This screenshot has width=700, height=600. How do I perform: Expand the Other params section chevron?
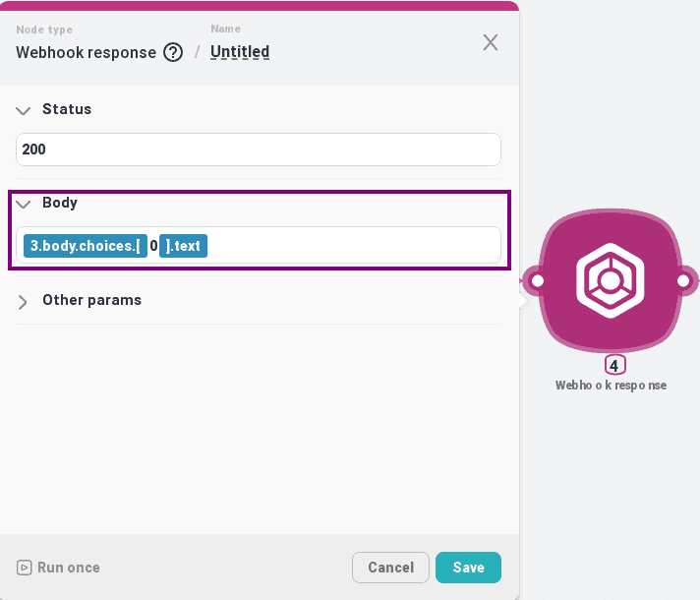tap(24, 301)
